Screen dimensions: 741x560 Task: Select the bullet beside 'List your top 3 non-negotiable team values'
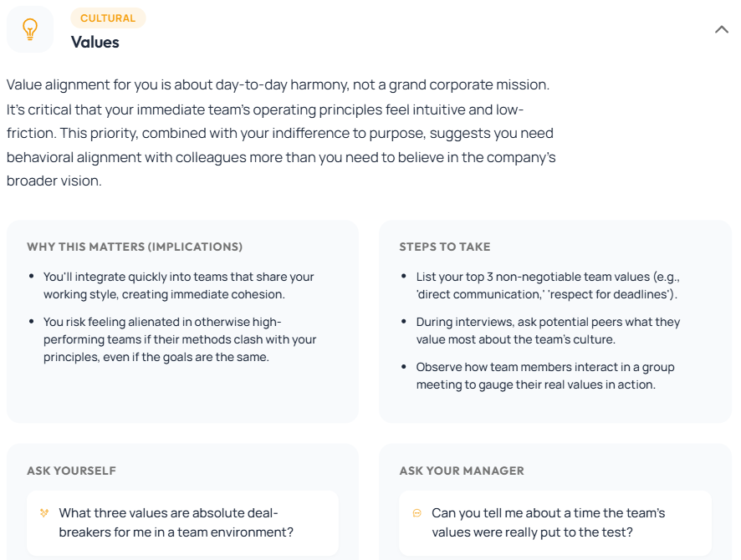403,277
